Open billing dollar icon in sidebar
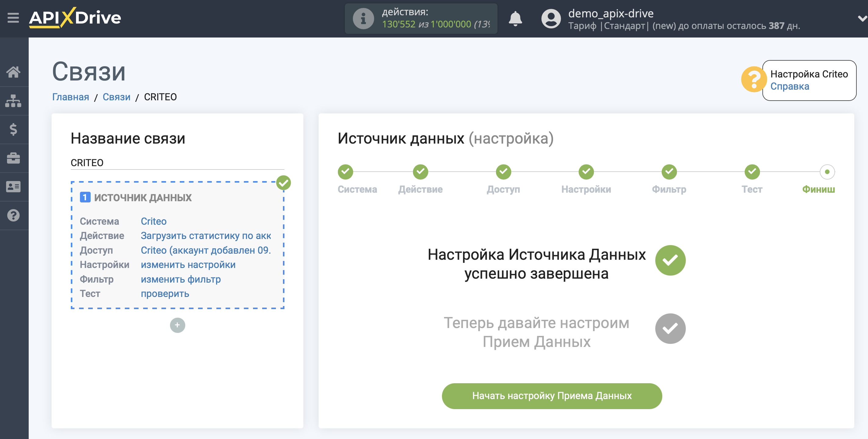Image resolution: width=868 pixels, height=439 pixels. (x=13, y=129)
